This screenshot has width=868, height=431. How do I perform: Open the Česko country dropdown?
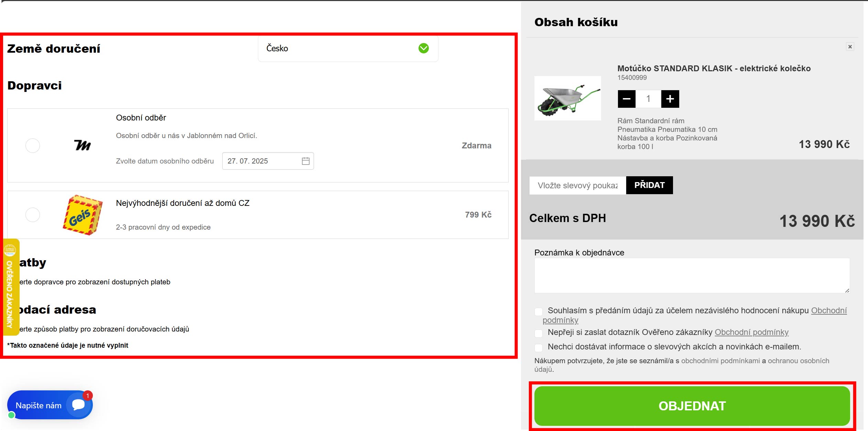coord(347,49)
